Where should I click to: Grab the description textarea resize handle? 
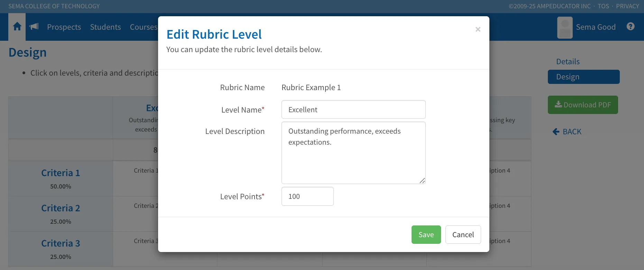422,181
